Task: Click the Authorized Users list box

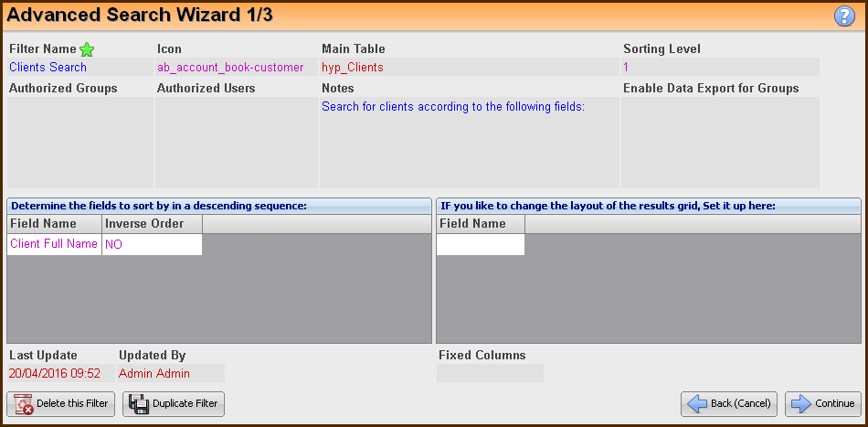Action: pos(236,143)
